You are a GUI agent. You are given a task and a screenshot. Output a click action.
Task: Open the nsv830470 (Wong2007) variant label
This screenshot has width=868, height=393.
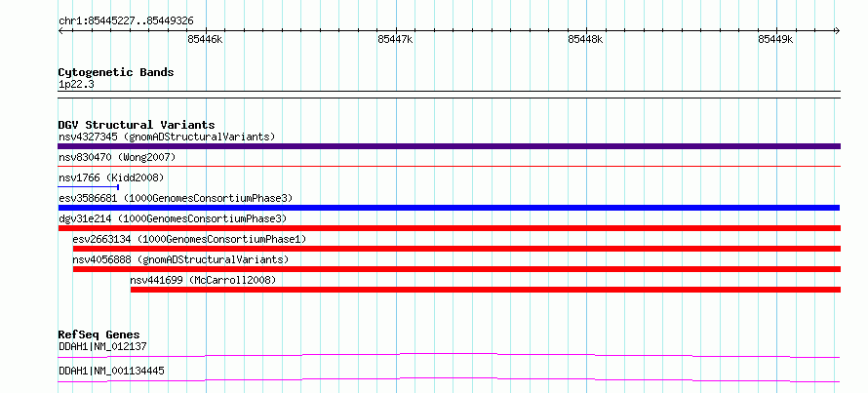(117, 157)
